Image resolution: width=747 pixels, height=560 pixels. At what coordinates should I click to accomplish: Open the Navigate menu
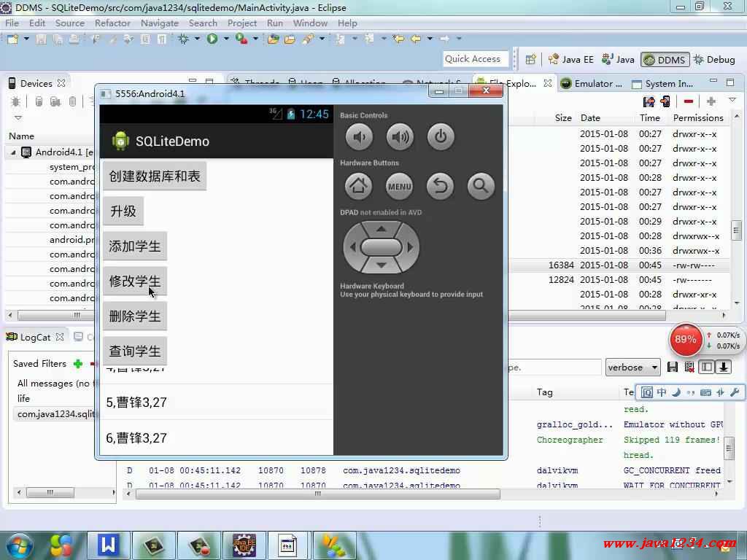pyautogui.click(x=160, y=23)
